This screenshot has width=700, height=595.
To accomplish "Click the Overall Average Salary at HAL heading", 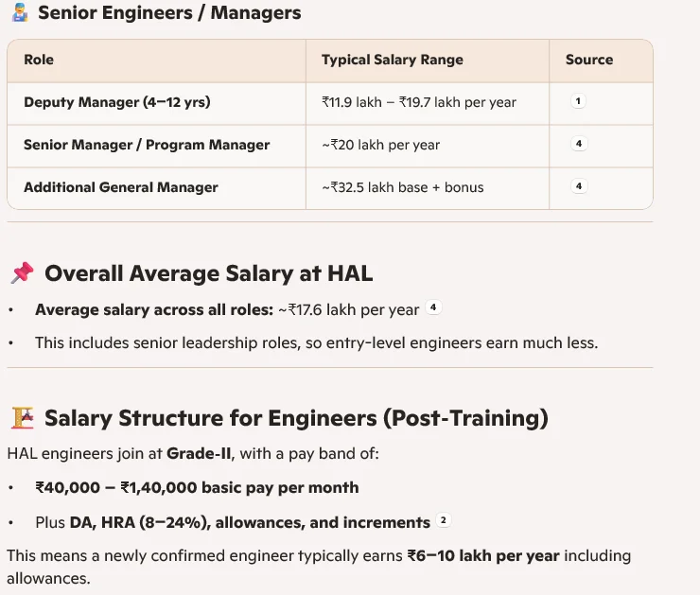I will click(208, 274).
